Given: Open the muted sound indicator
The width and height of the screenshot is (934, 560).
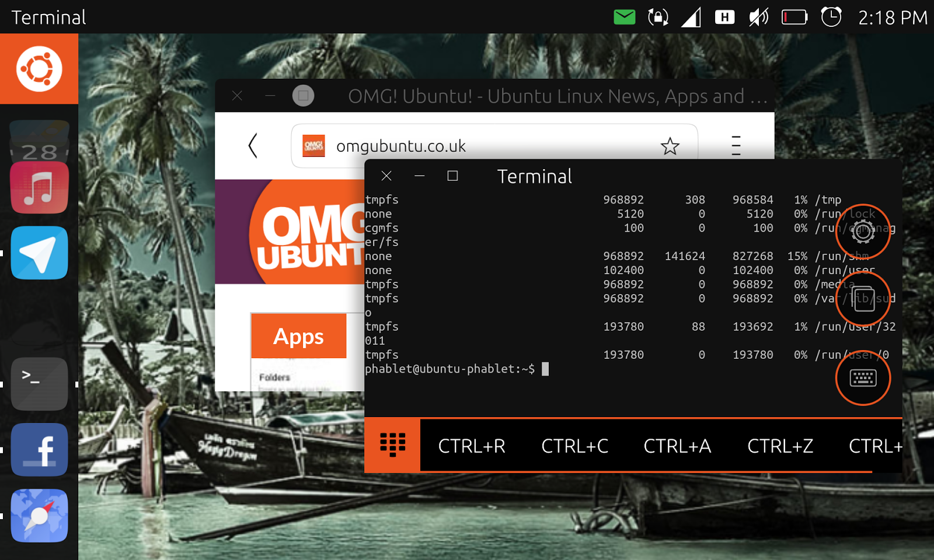Looking at the screenshot, I should click(x=758, y=17).
